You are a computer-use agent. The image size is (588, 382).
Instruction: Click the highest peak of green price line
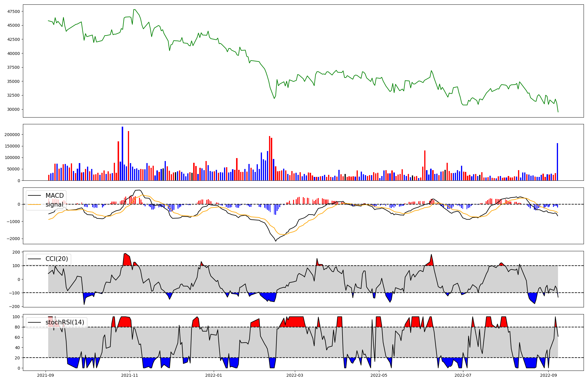(x=134, y=10)
